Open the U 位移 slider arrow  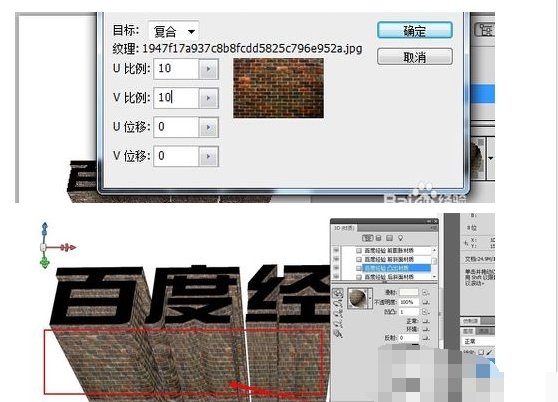click(x=209, y=127)
